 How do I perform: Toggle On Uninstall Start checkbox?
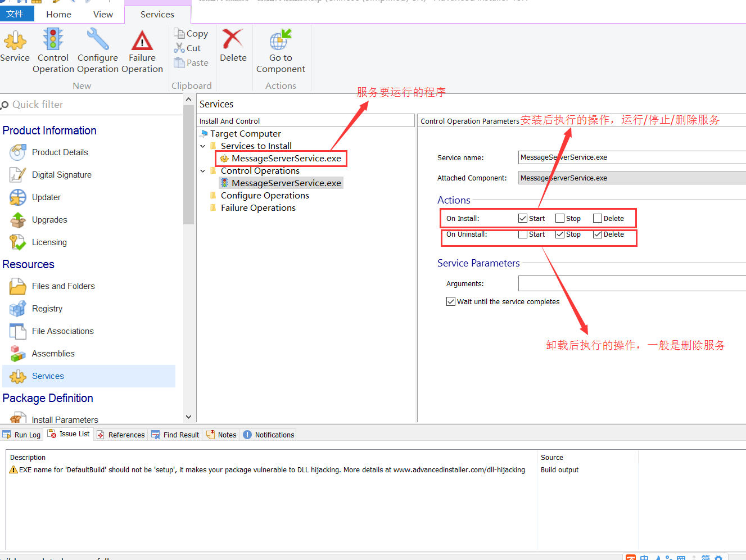pyautogui.click(x=523, y=234)
